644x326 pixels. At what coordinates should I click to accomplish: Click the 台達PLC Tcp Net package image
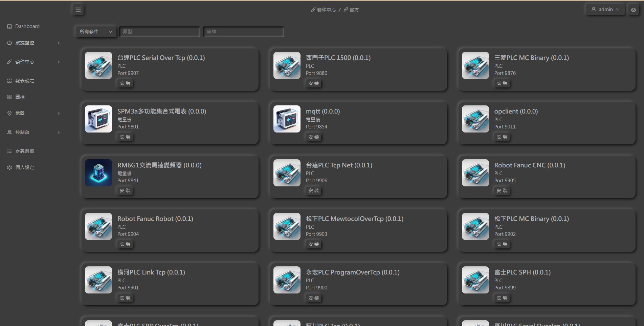click(x=287, y=173)
